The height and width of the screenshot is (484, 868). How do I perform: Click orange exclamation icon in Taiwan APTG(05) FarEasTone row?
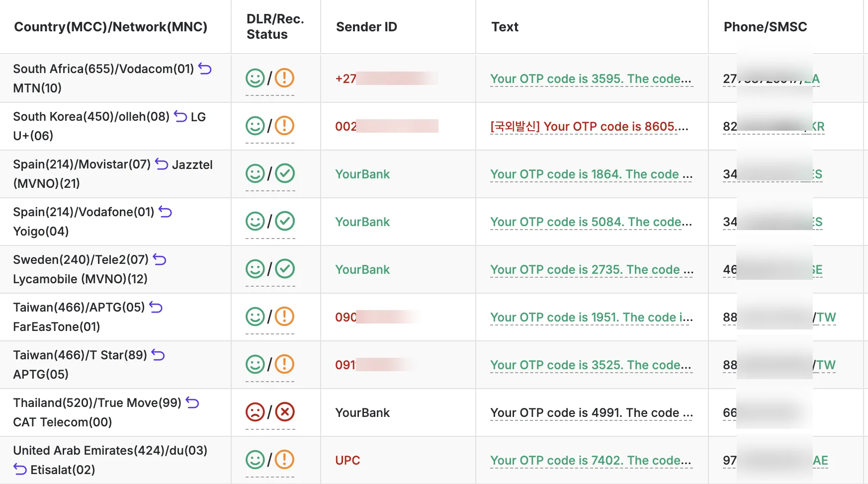pos(284,317)
